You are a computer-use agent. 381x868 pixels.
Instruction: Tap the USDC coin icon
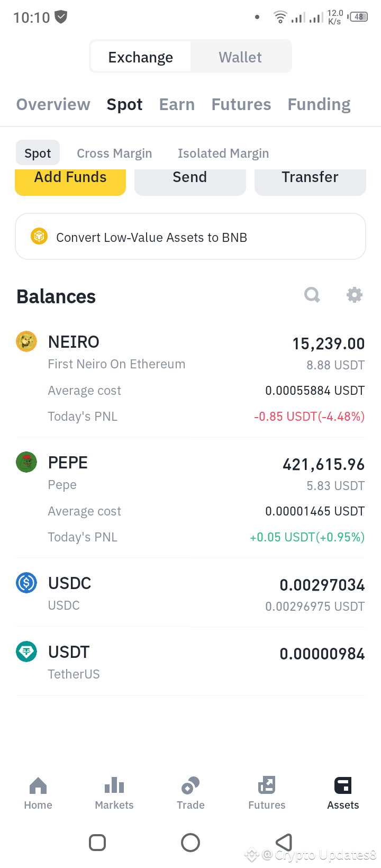26,583
